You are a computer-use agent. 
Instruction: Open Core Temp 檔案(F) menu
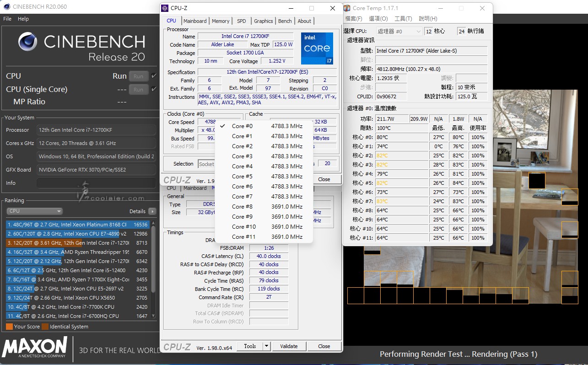[x=354, y=19]
